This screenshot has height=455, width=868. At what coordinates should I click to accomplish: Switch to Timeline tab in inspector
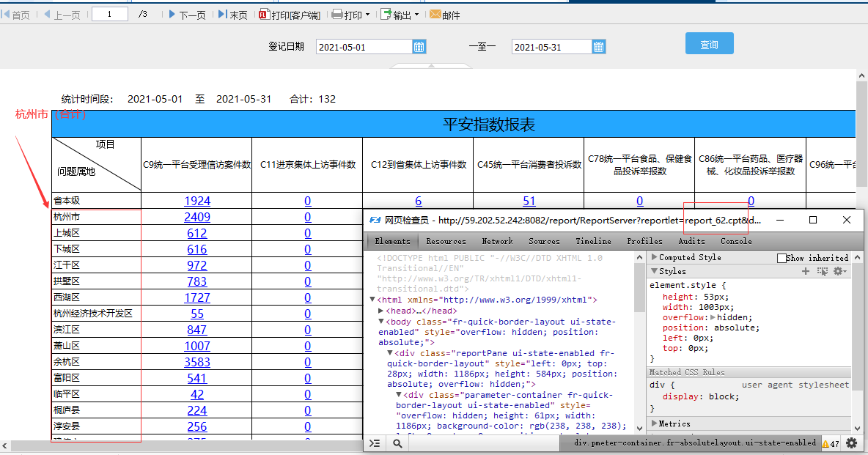tap(593, 241)
